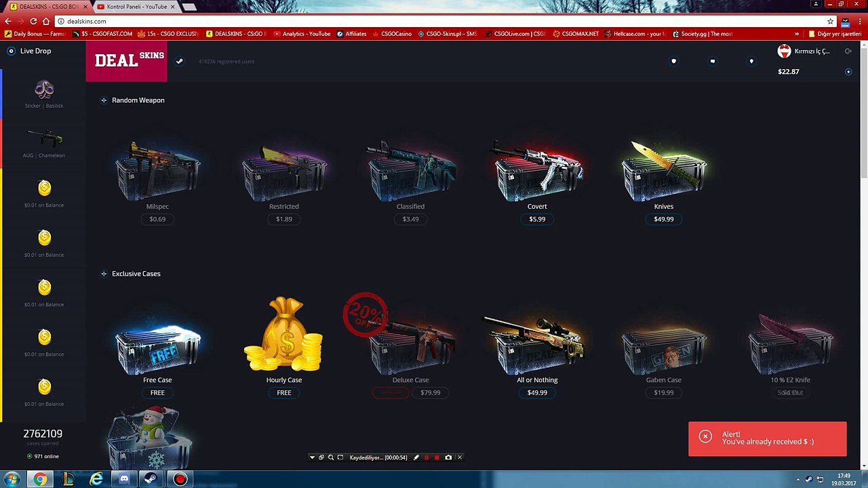Open Steam from the Windows taskbar
The image size is (868, 488).
152,479
